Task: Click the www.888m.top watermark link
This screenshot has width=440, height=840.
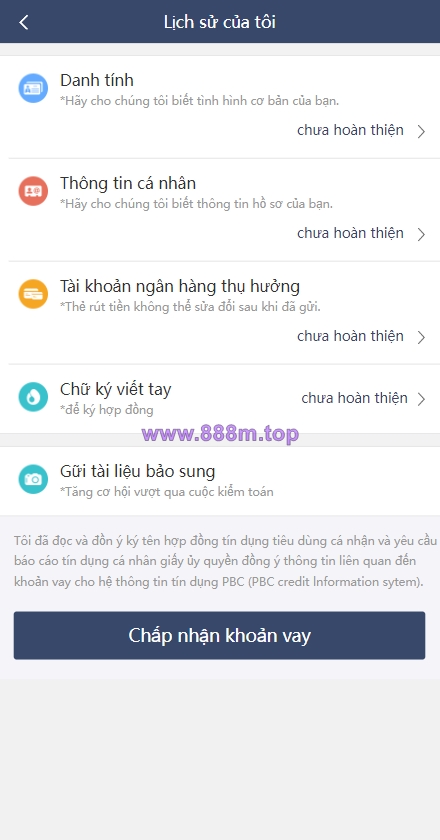Action: [220, 433]
